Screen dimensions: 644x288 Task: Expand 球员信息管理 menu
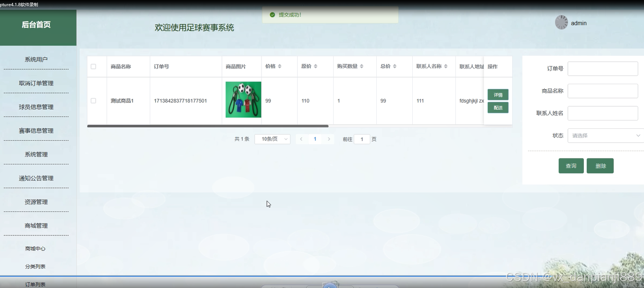pyautogui.click(x=36, y=107)
